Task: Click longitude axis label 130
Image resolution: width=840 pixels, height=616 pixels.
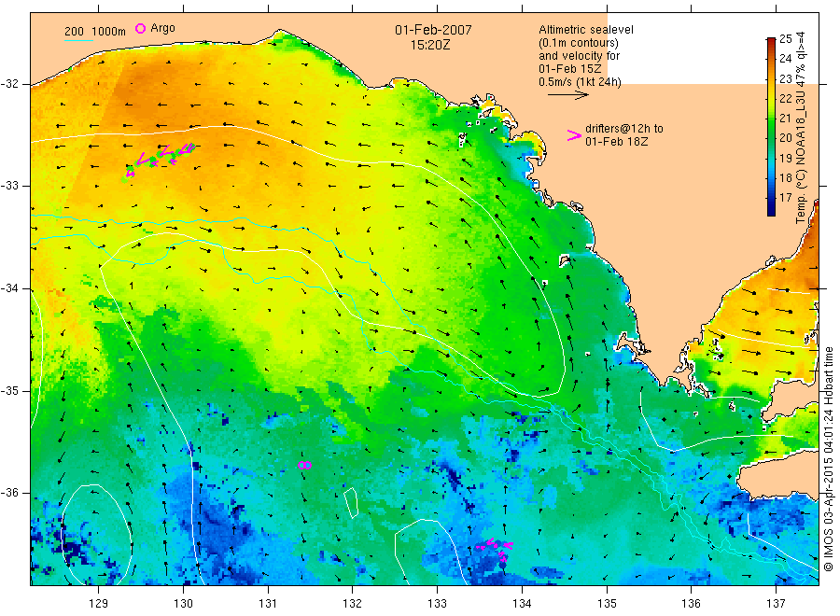Action: (183, 604)
